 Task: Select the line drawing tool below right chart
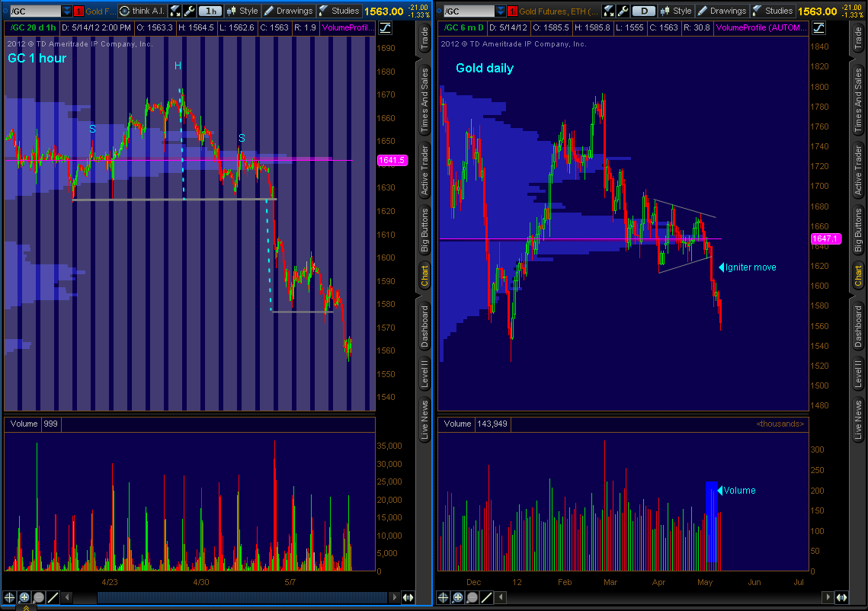(486, 598)
